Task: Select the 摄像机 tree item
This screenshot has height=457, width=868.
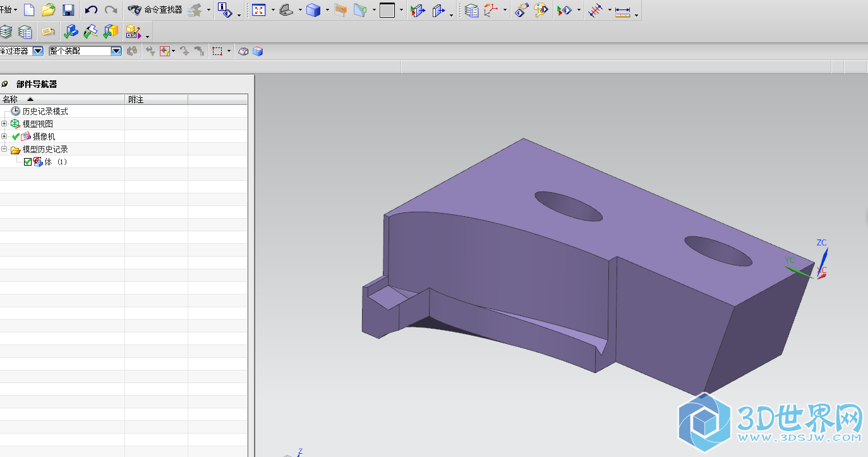Action: click(x=44, y=137)
